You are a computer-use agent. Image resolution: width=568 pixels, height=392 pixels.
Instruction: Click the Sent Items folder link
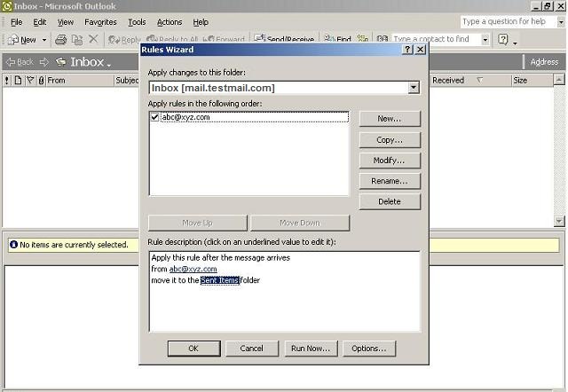click(x=220, y=280)
